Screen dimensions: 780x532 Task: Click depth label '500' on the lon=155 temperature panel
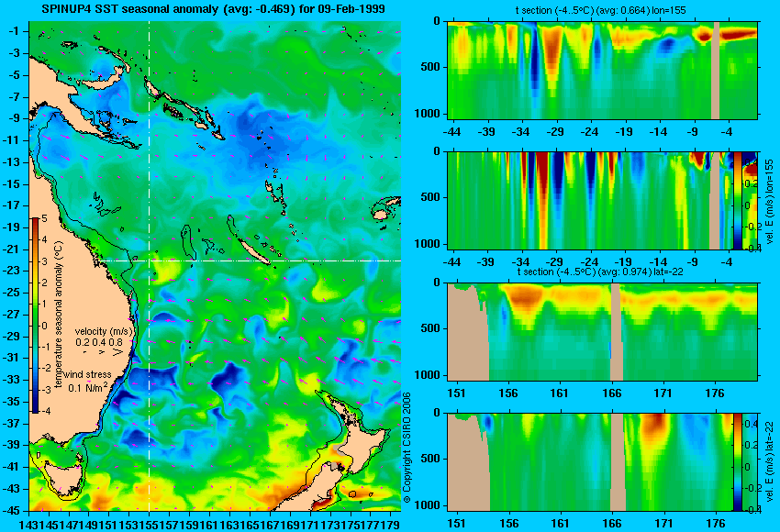pyautogui.click(x=430, y=67)
